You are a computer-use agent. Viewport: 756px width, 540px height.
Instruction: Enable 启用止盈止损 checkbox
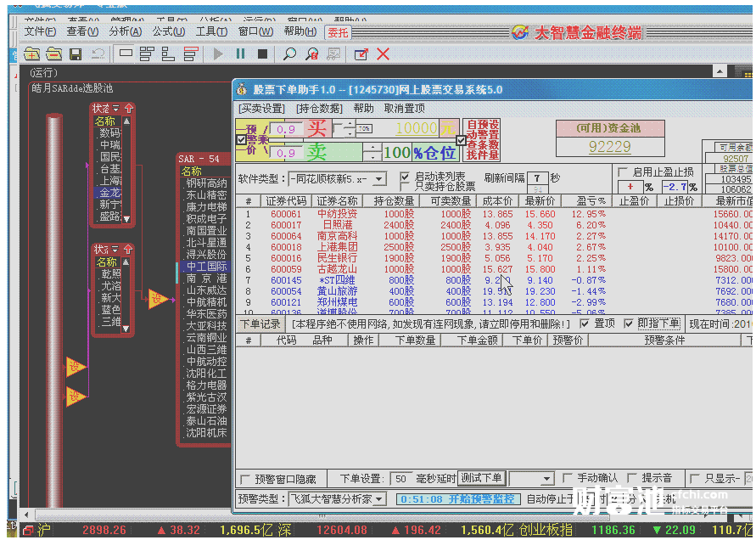[623, 172]
